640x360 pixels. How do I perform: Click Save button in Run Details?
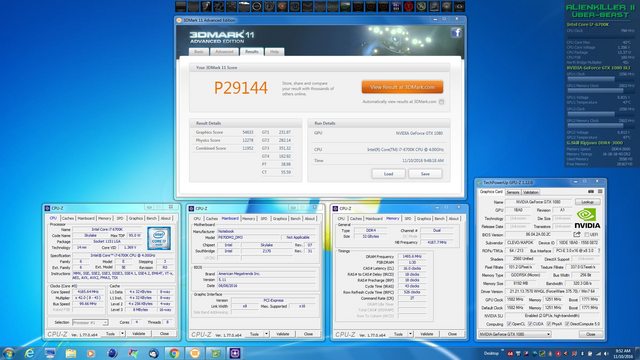[x=425, y=173]
